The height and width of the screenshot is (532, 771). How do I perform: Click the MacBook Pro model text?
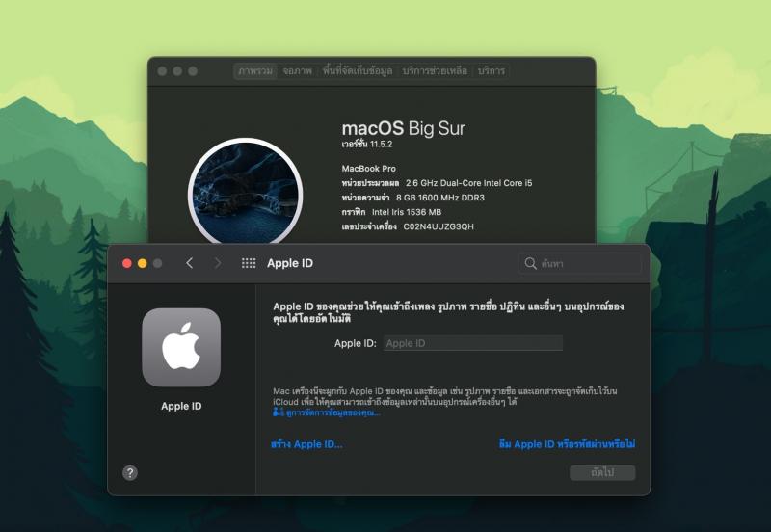coord(369,168)
